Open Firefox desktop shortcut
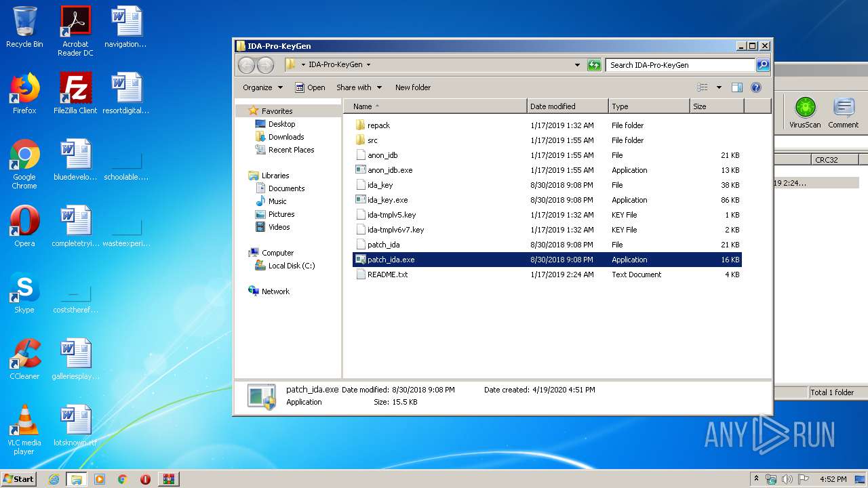The height and width of the screenshot is (488, 868). (x=24, y=94)
